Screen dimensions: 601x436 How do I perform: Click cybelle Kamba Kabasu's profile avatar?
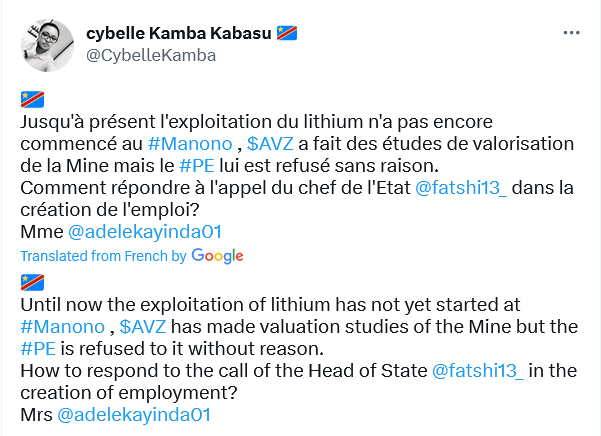pyautogui.click(x=48, y=45)
